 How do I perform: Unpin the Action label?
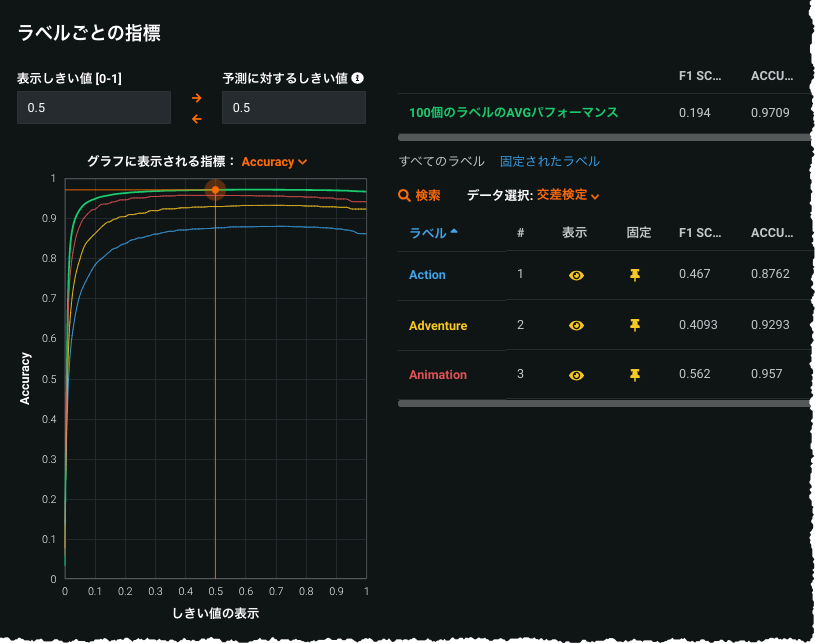[x=634, y=275]
